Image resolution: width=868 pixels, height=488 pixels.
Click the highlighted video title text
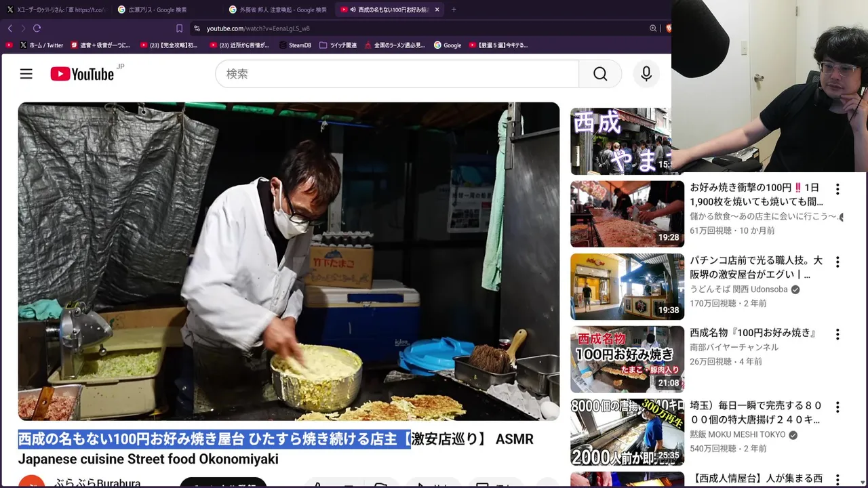click(214, 439)
